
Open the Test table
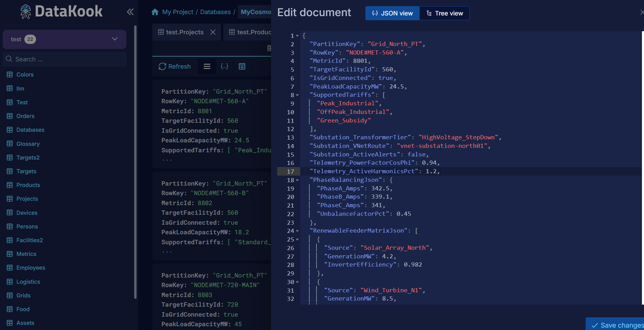[x=22, y=102]
